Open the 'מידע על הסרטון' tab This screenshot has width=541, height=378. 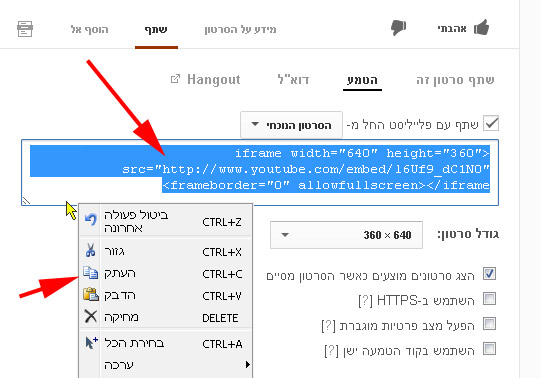click(240, 30)
